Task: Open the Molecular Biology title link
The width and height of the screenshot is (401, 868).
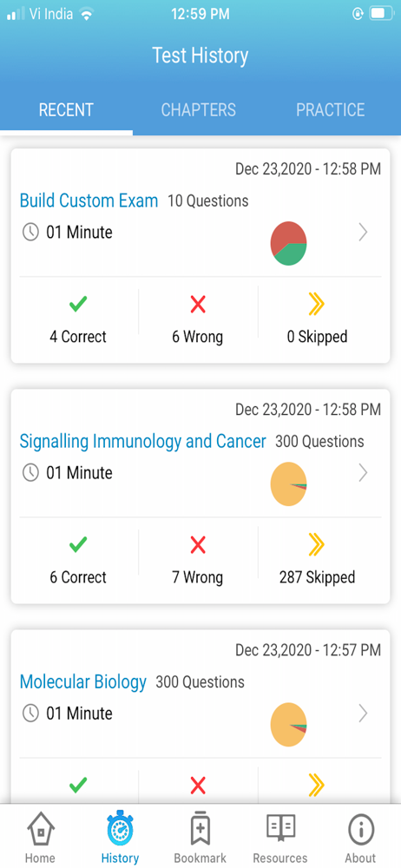Action: (83, 681)
